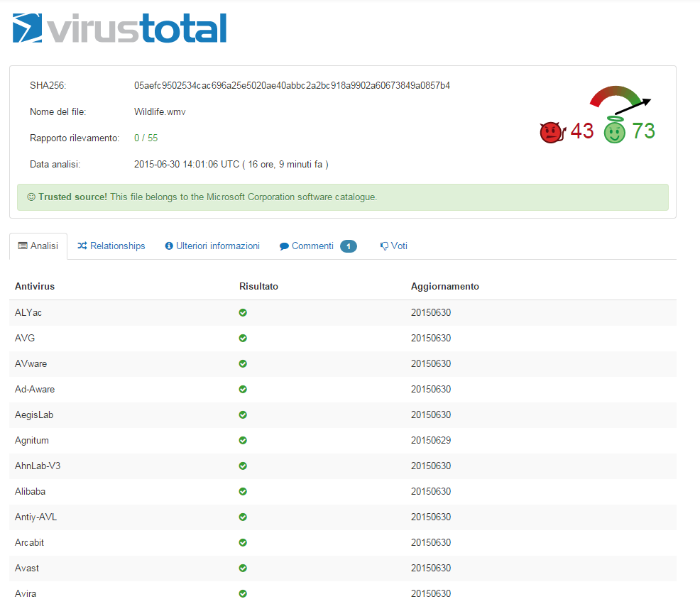Click the AVware antivirus name
The image size is (700, 604).
coord(31,363)
